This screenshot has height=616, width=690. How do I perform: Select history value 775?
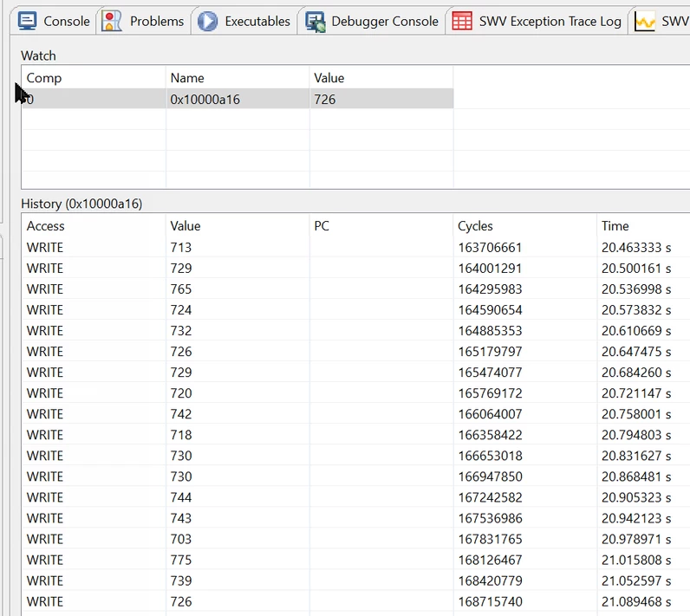(x=181, y=561)
